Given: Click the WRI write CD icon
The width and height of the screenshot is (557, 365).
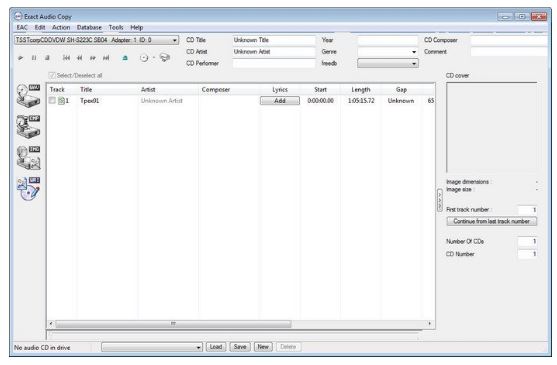Looking at the screenshot, I should click(28, 189).
